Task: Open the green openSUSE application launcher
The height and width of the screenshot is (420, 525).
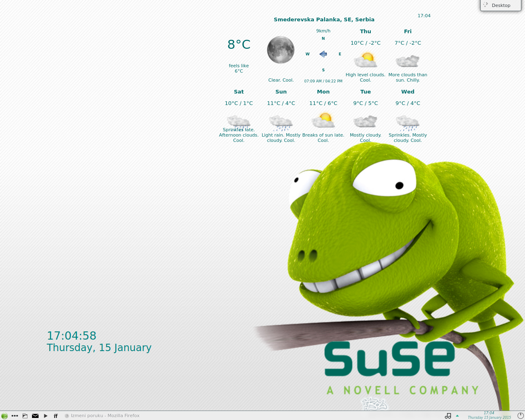Action: [x=5, y=416]
